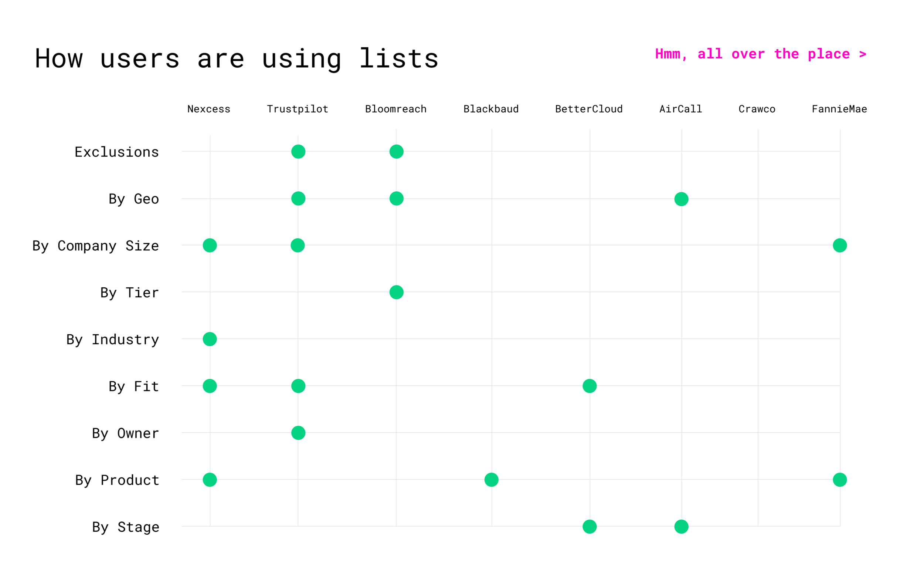Viewport: 924px width, 578px height.
Task: Click the Bloomreach By Geo dot
Action: (396, 199)
